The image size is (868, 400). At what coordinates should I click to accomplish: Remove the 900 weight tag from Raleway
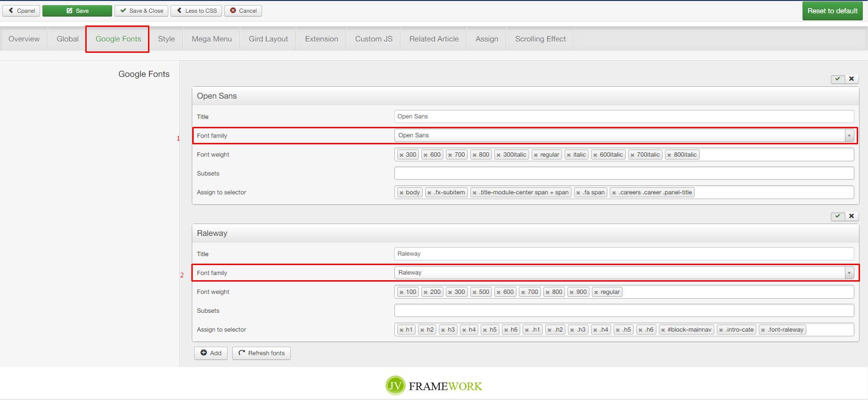(572, 292)
